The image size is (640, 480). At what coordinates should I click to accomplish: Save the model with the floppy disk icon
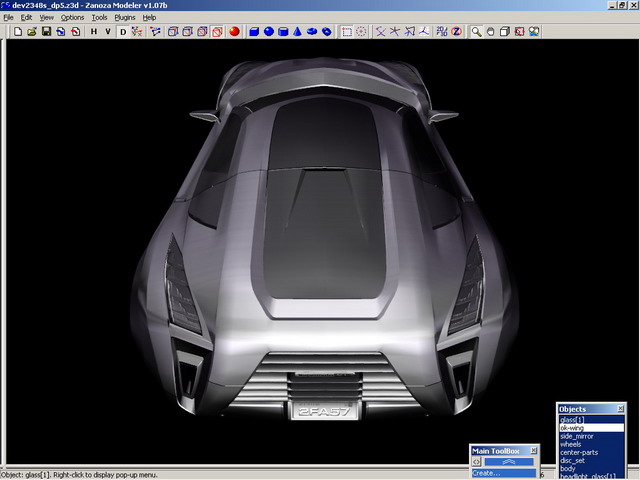(x=46, y=31)
